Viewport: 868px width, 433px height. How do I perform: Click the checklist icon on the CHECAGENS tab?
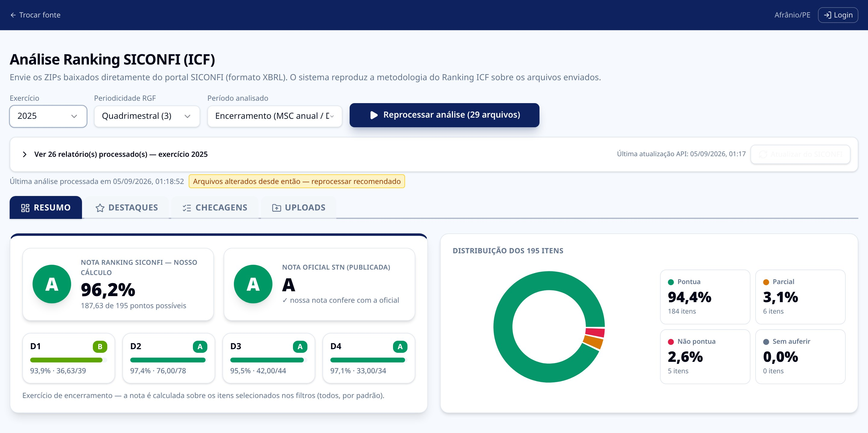187,208
